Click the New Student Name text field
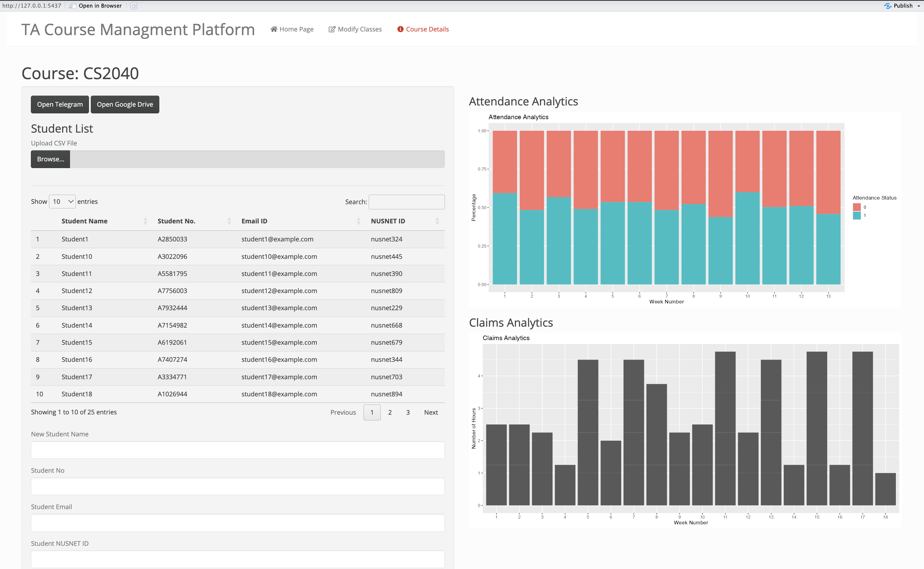Viewport: 924px width, 569px height. coord(238,450)
